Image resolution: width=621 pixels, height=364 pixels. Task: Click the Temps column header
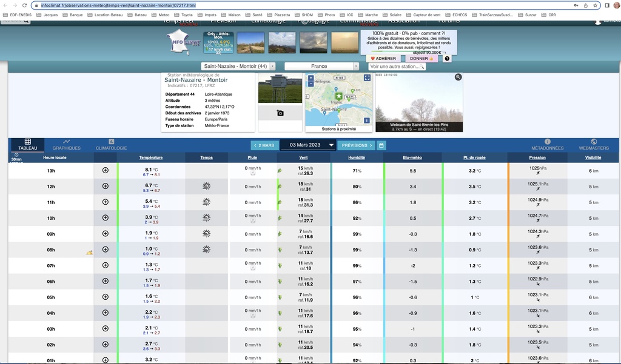(x=206, y=157)
